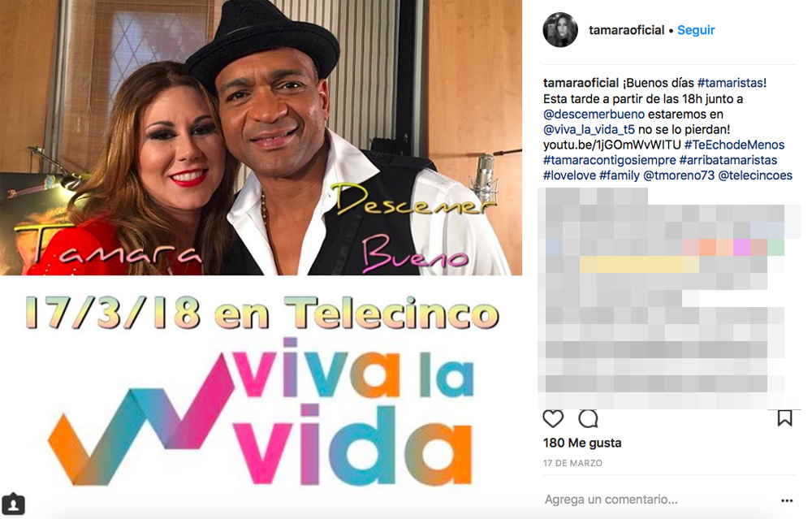Open comments with the speech bubble icon

pos(588,418)
